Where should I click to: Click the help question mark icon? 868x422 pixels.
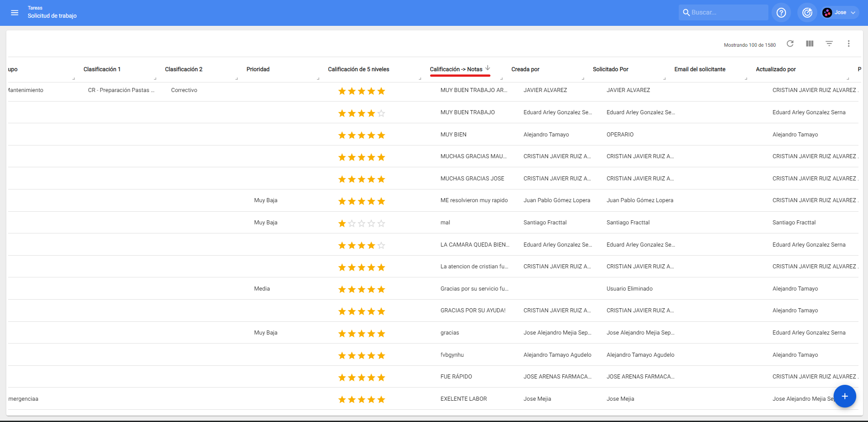pyautogui.click(x=781, y=13)
